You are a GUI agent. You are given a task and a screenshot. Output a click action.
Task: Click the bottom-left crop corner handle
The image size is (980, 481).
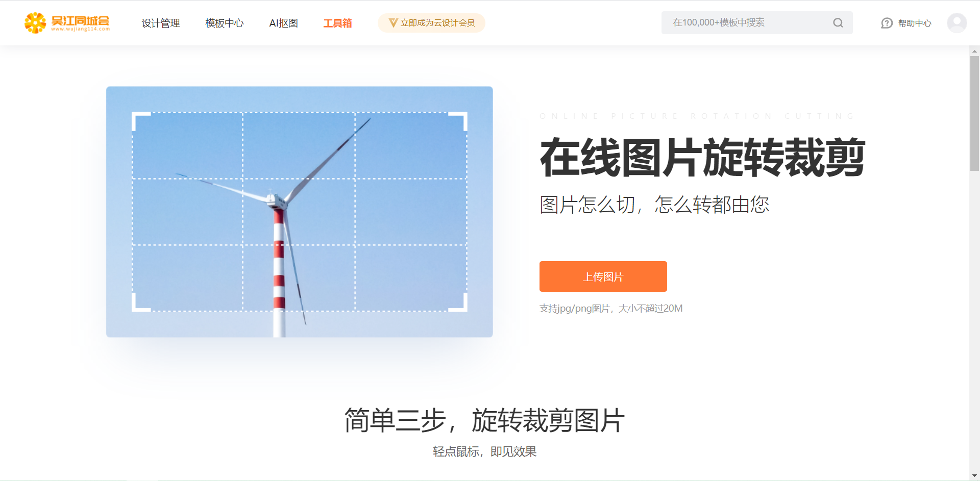140,302
